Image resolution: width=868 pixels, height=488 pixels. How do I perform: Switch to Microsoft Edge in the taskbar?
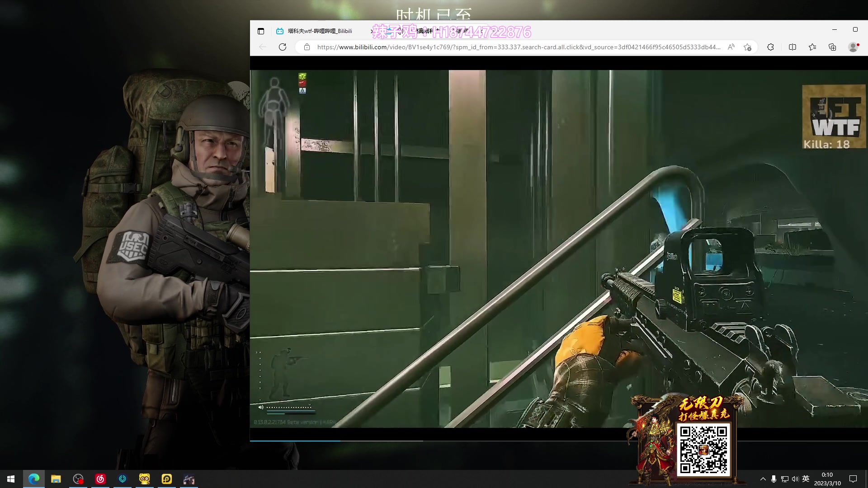(x=34, y=479)
